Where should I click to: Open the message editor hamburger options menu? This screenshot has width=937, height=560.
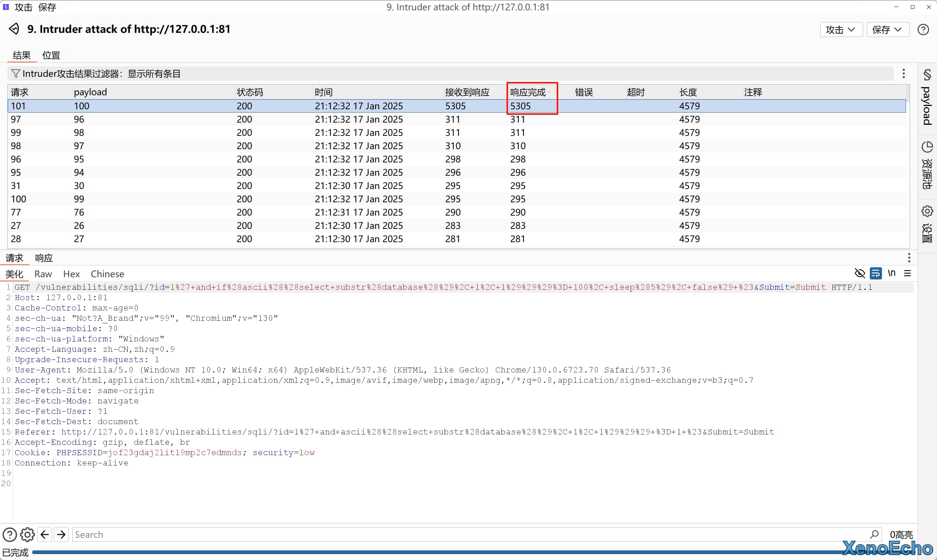(x=907, y=273)
